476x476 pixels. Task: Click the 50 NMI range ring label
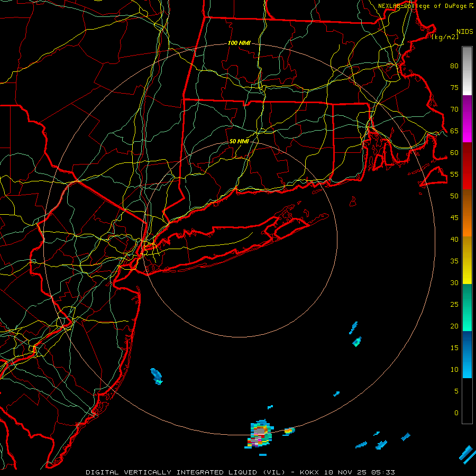239,141
